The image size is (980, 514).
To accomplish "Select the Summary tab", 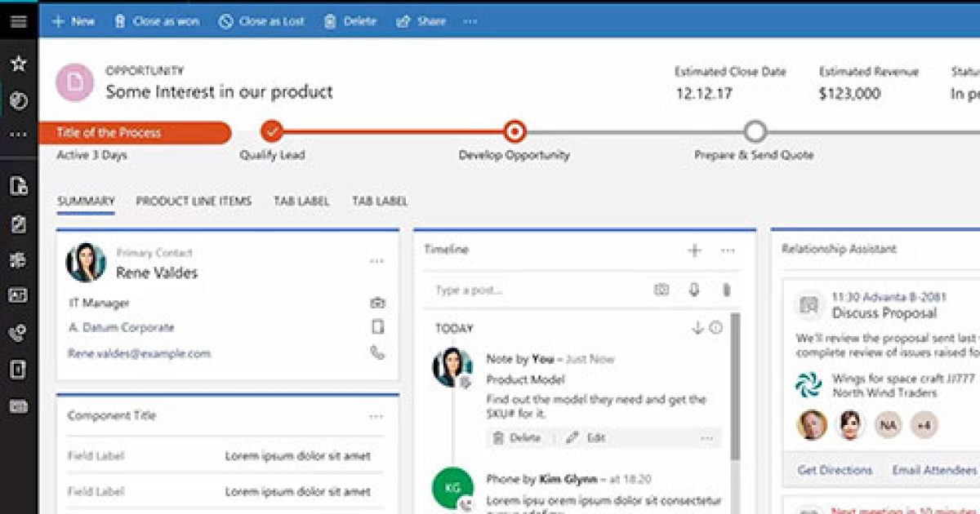I will [86, 201].
